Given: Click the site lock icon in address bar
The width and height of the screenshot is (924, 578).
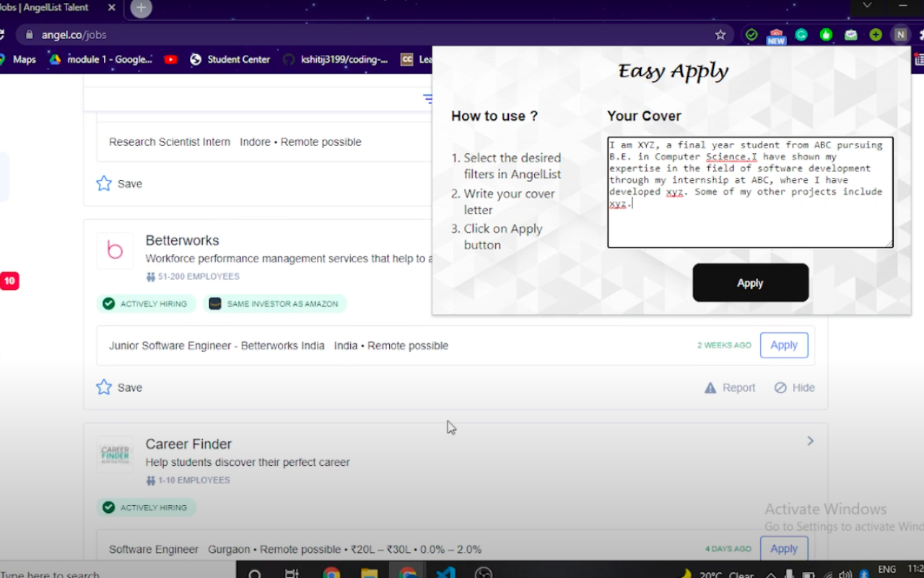Looking at the screenshot, I should pos(30,35).
